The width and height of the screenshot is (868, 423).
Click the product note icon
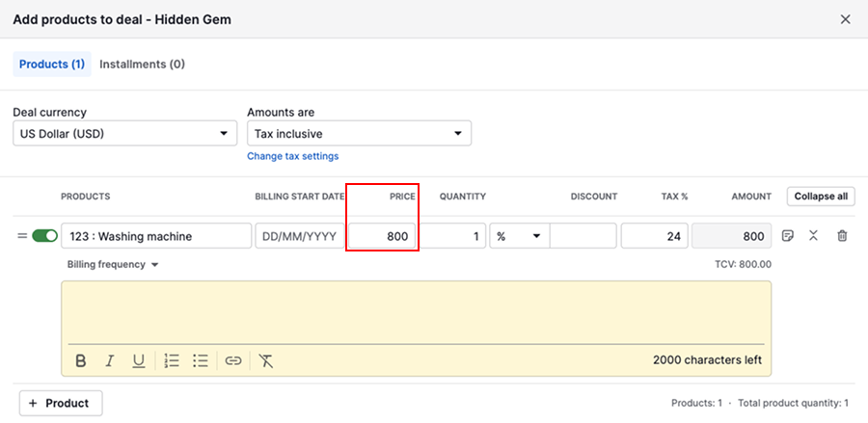click(x=788, y=236)
